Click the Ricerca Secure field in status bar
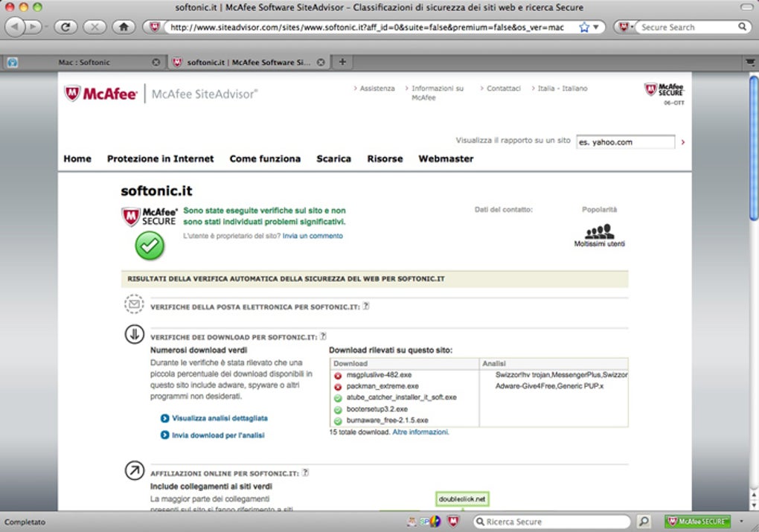 point(552,522)
